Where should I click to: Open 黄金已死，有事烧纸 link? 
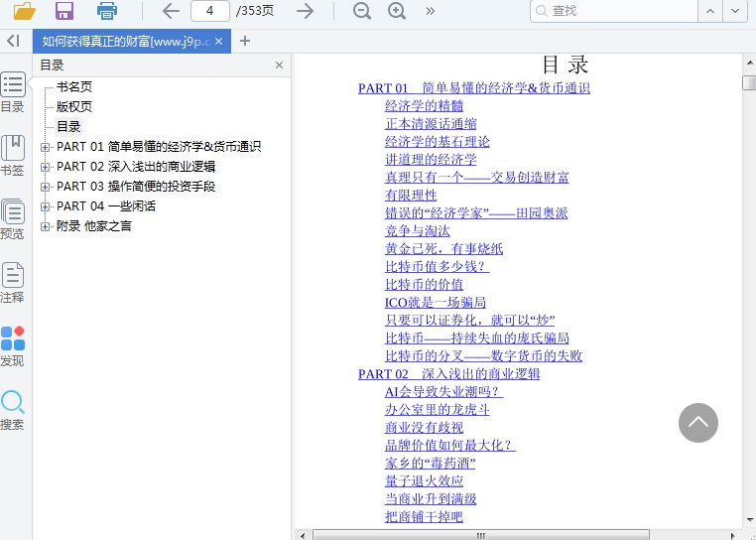pos(443,248)
